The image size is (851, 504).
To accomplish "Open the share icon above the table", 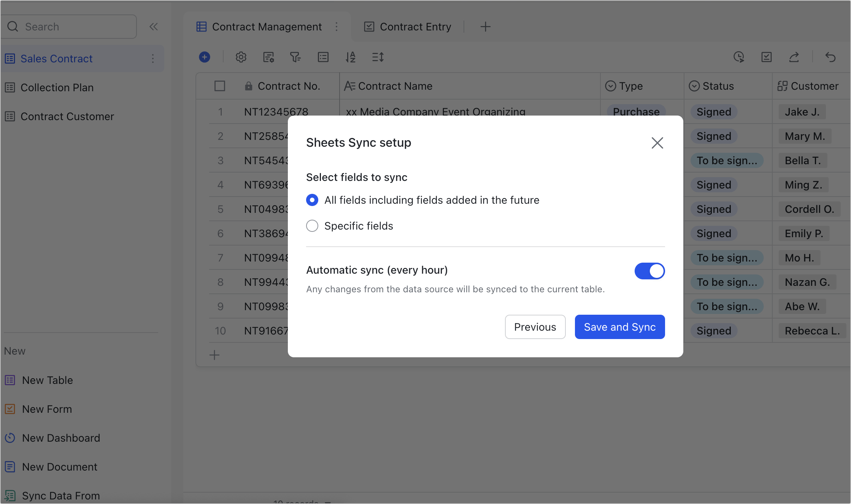I will pyautogui.click(x=794, y=57).
